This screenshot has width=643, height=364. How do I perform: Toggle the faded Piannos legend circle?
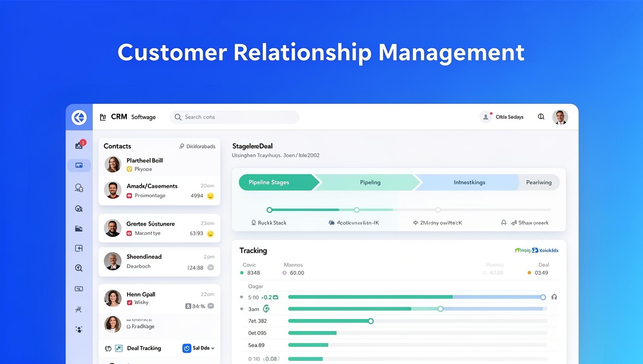point(485,273)
